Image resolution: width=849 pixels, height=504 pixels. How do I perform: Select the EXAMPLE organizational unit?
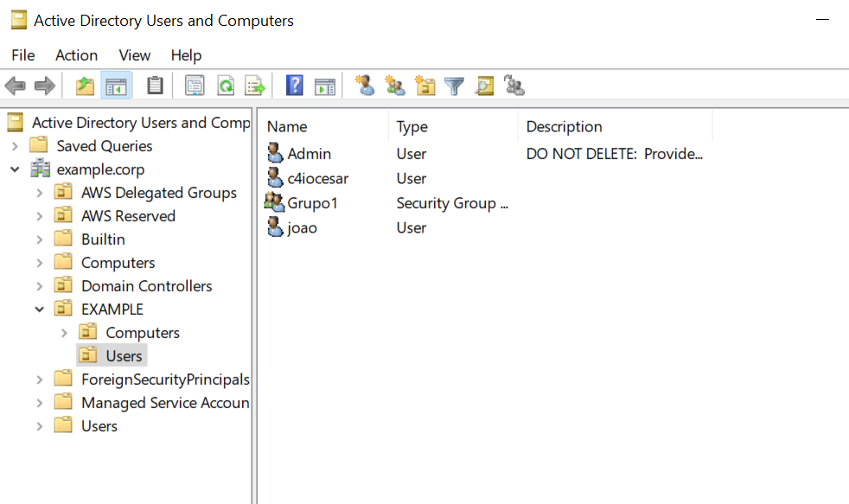coord(112,309)
